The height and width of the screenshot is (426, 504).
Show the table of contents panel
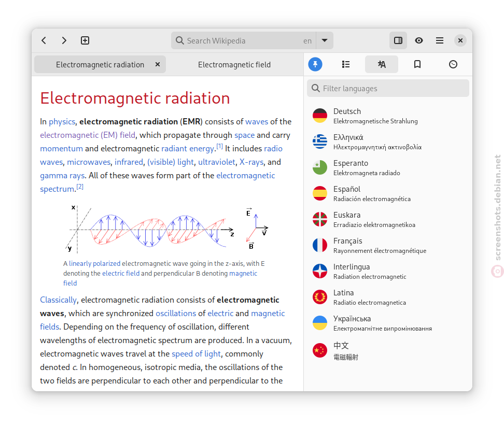click(x=346, y=64)
